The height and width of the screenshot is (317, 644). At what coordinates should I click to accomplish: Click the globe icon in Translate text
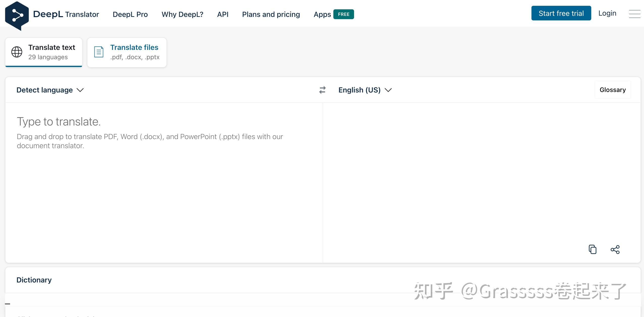click(17, 52)
